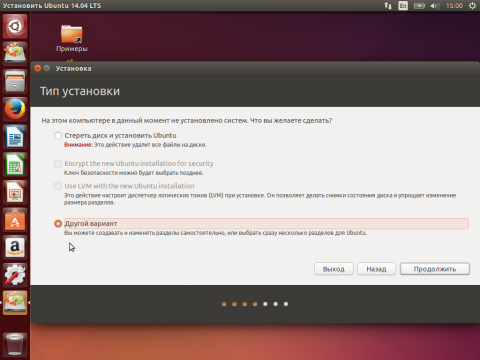Launch LibreOffice Writer
The image size is (480, 360).
(x=15, y=137)
